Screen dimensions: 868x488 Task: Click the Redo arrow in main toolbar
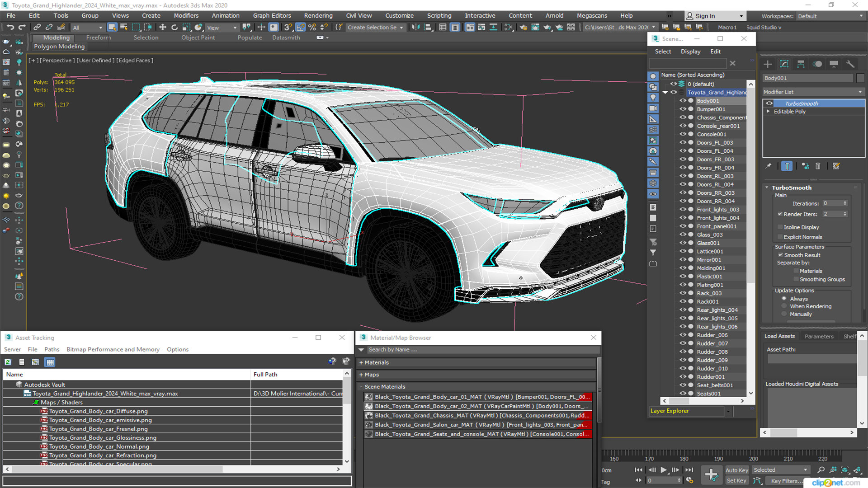click(21, 28)
